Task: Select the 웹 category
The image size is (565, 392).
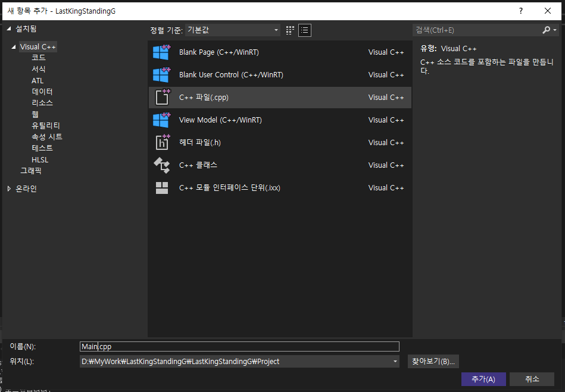Action: [35, 114]
